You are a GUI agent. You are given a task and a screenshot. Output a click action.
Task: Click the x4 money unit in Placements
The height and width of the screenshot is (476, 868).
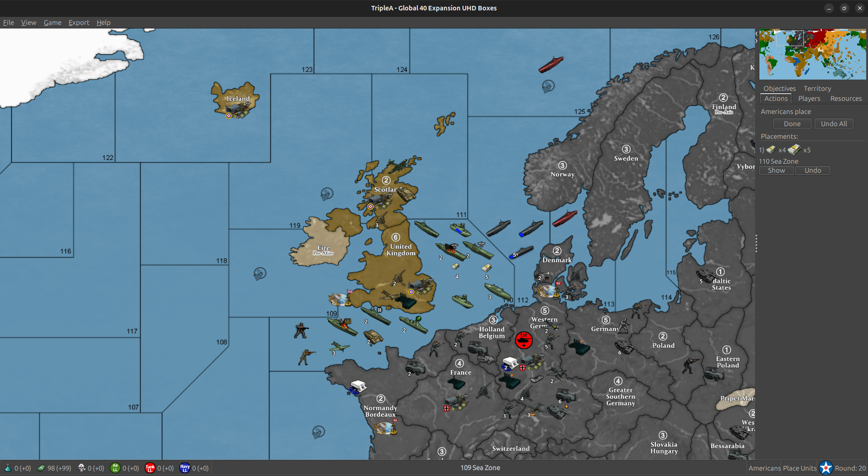click(771, 150)
